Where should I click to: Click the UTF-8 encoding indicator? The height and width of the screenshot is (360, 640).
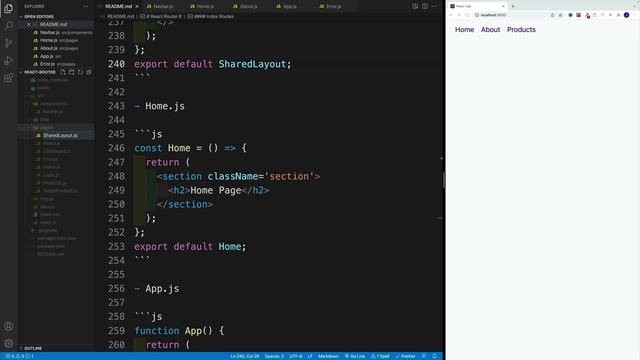[296, 356]
